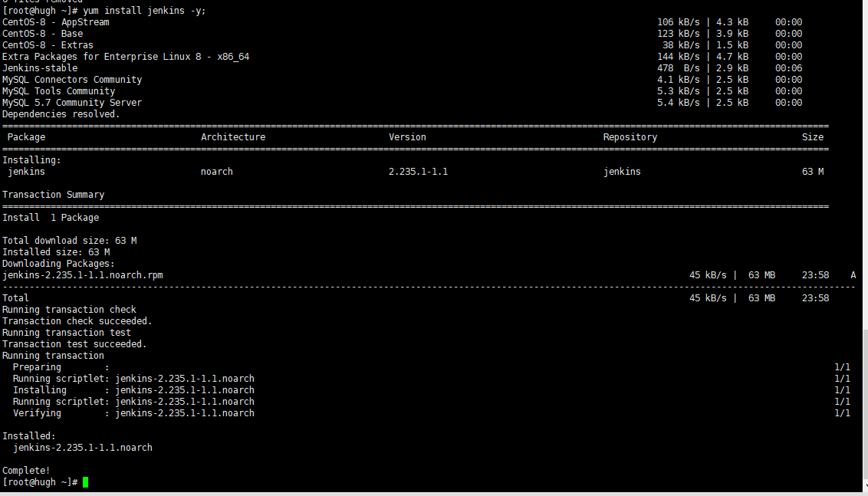The width and height of the screenshot is (868, 496).
Task: Click the 'Dependencies resolved.' line
Action: pyautogui.click(x=61, y=114)
